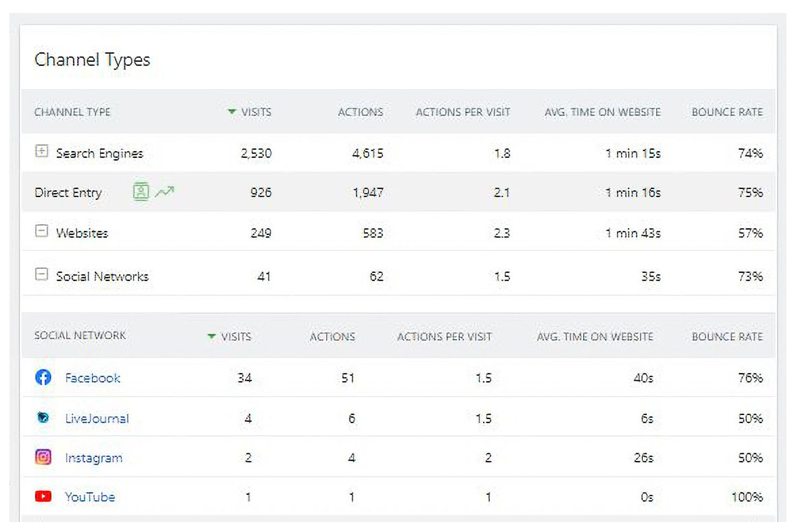Sort channel table by Bounce Rate

(727, 112)
